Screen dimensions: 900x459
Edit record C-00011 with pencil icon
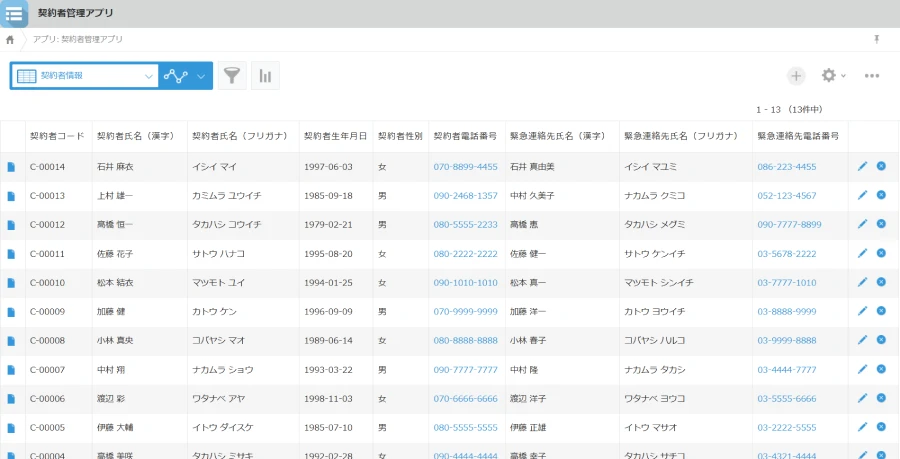coord(862,253)
